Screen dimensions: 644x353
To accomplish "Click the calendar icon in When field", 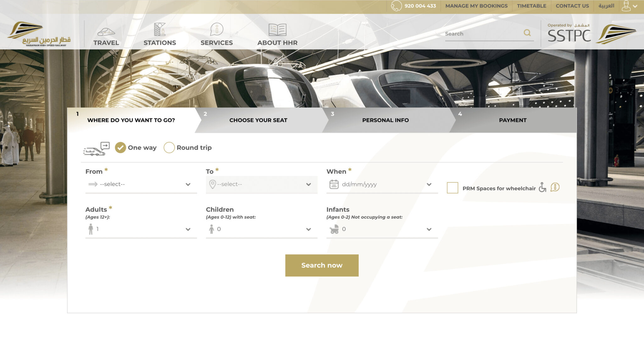I will click(334, 184).
